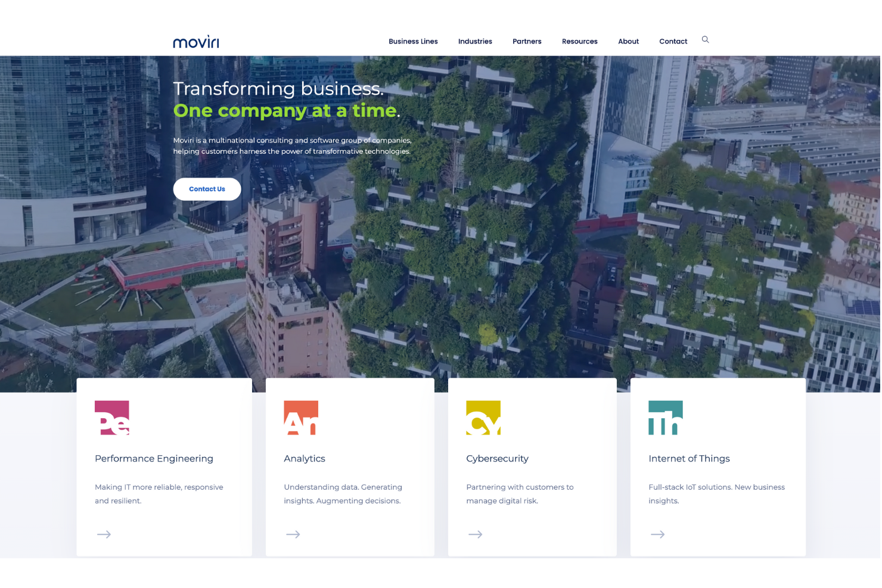Open the Analytics card

(350, 466)
